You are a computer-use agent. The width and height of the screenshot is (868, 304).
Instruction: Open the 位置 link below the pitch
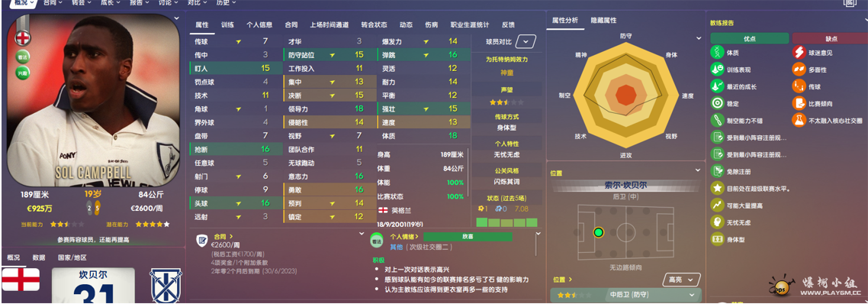562,280
